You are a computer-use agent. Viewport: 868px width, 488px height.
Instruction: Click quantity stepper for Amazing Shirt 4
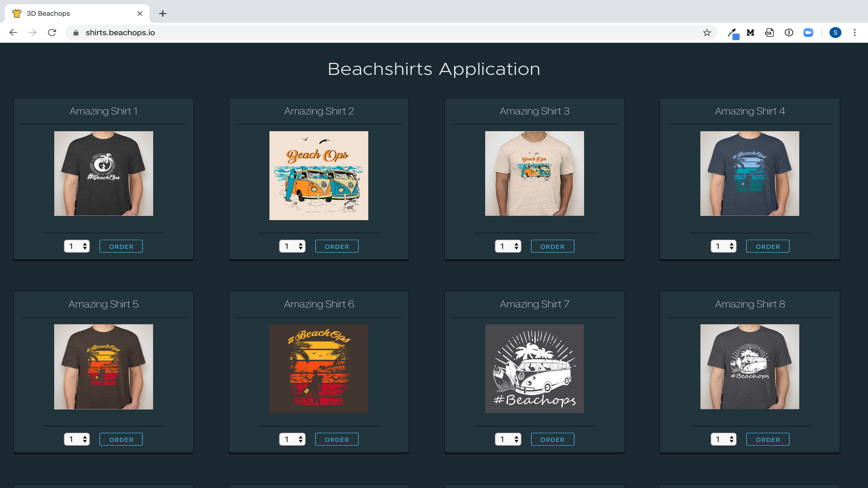pyautogui.click(x=723, y=246)
